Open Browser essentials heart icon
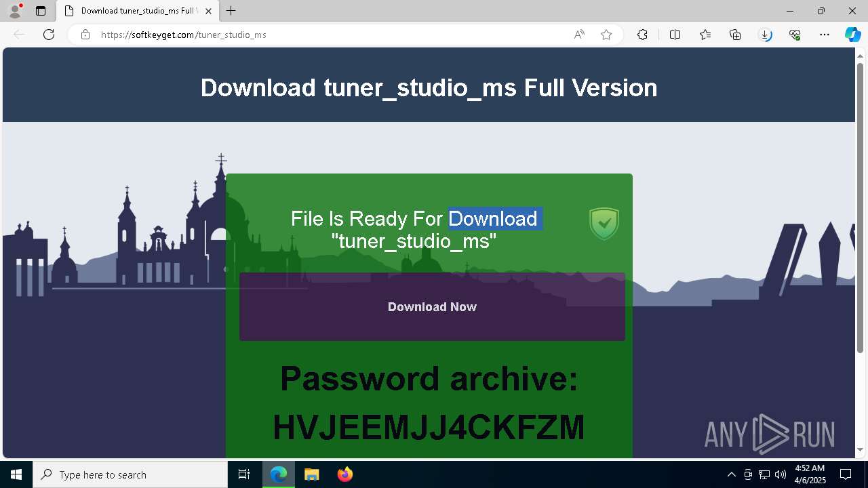868x488 pixels. pos(795,35)
